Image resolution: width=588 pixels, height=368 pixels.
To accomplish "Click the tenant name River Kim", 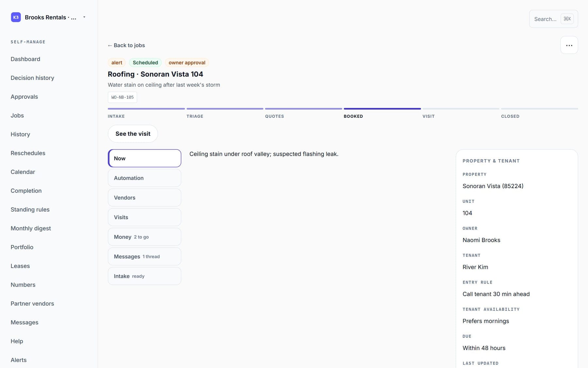I will 475,267.
